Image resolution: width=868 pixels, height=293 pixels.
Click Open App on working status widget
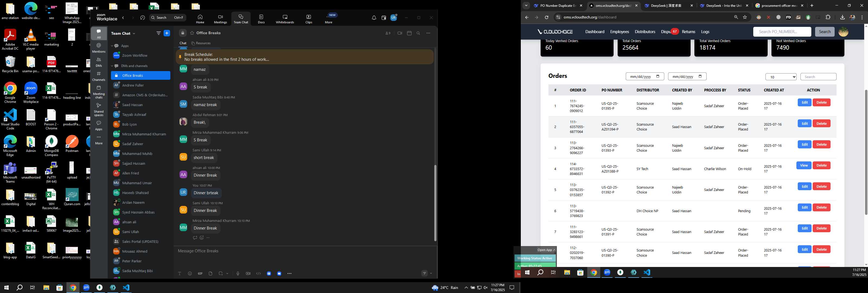coord(546,250)
